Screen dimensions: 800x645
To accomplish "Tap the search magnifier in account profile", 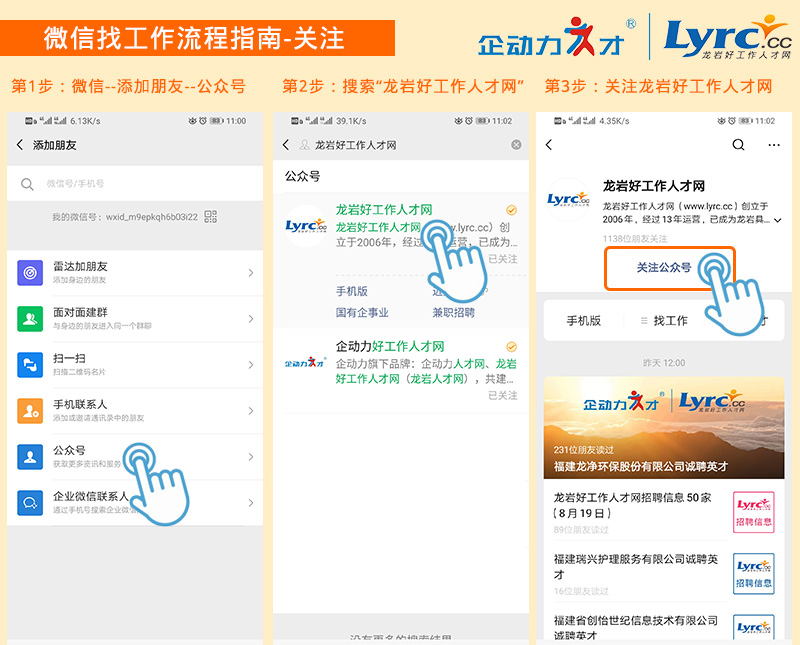I will pos(738,145).
